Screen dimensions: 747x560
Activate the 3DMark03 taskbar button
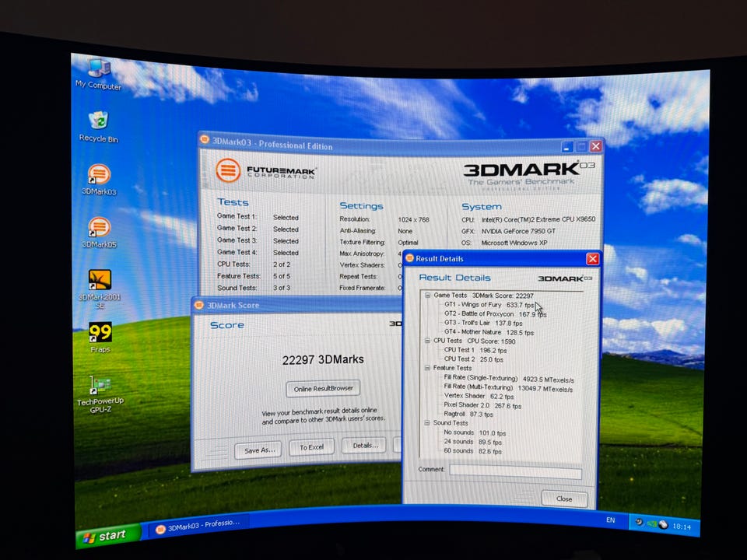[x=199, y=527]
